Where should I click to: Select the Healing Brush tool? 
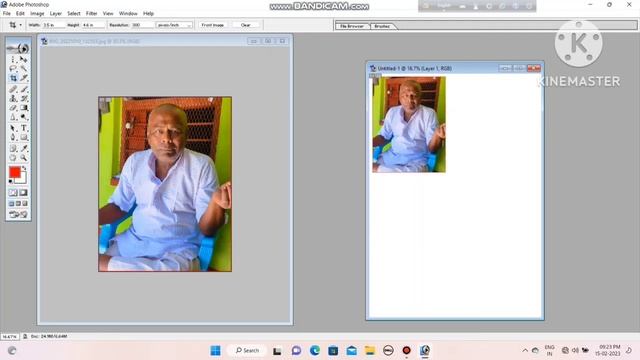click(13, 89)
